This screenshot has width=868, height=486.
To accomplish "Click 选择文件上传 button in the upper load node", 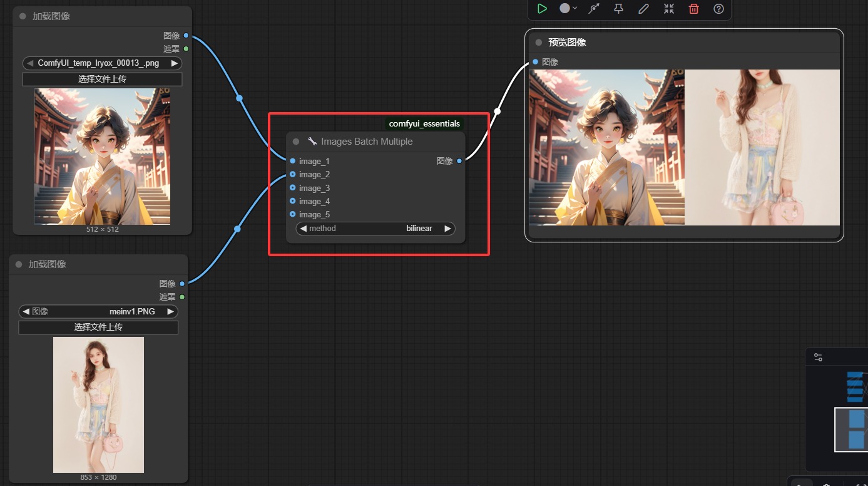I will tap(102, 79).
